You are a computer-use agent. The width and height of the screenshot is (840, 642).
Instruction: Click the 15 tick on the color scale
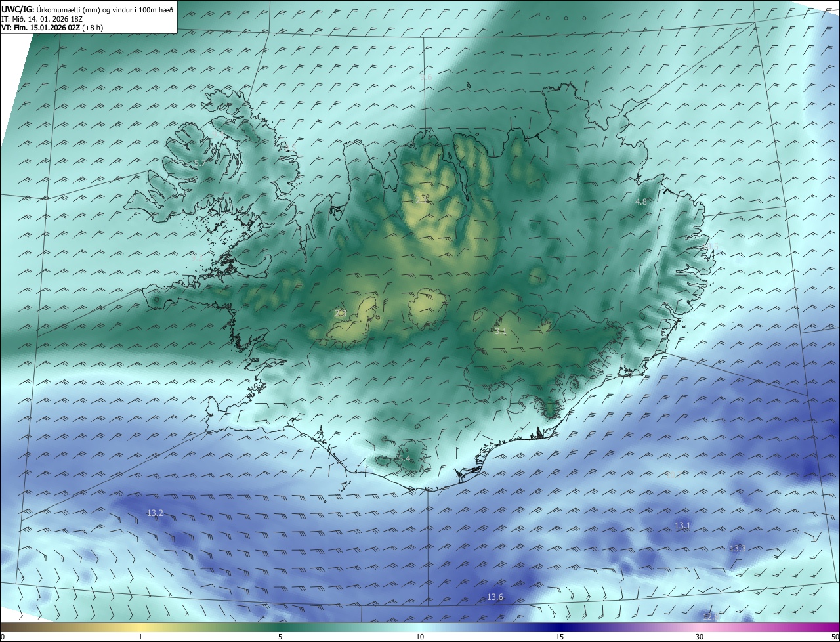coord(560,637)
